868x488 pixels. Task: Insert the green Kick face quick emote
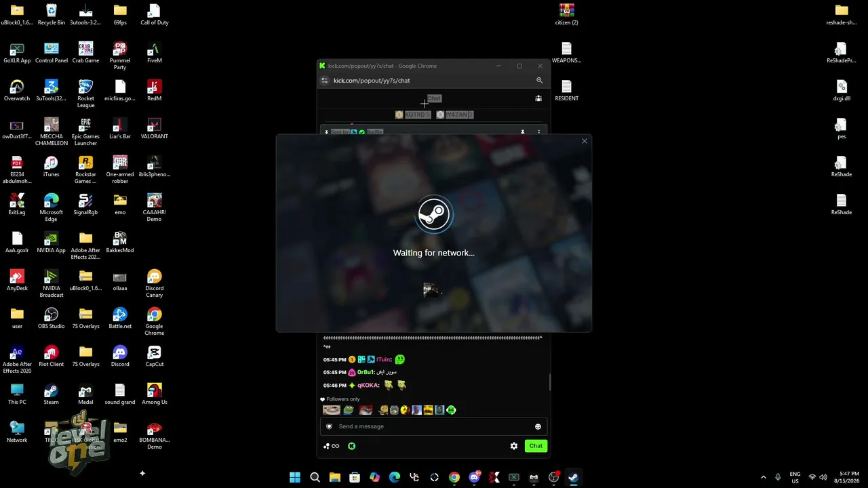[452, 410]
